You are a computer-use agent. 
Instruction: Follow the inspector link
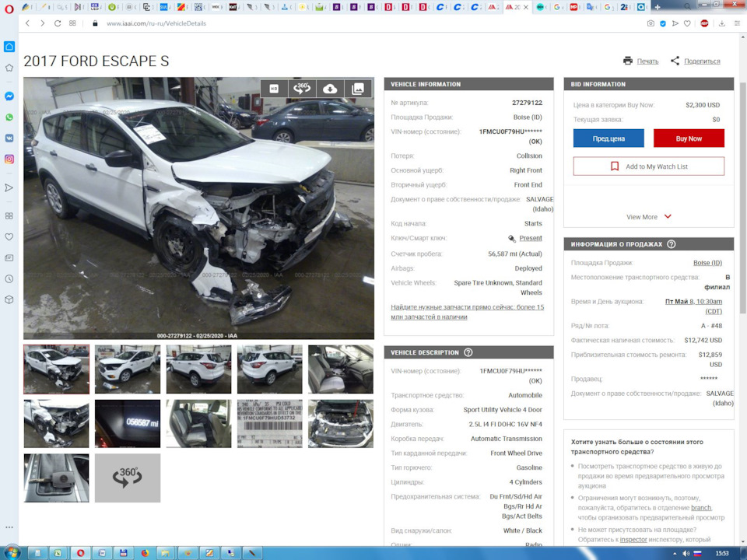633,540
